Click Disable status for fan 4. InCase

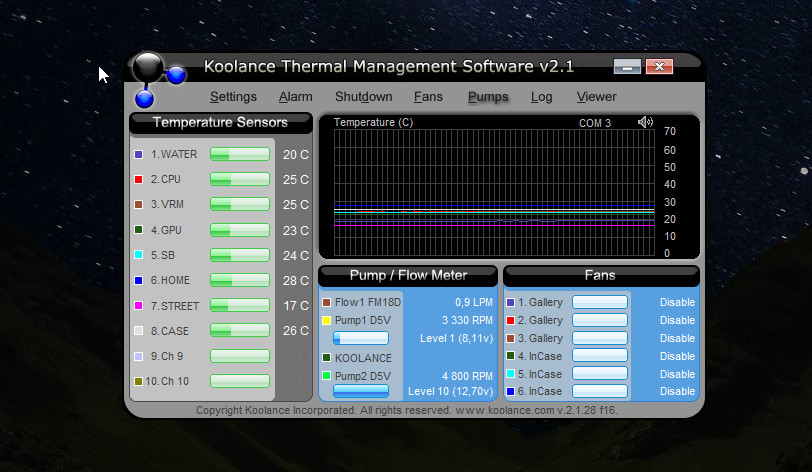click(x=677, y=356)
